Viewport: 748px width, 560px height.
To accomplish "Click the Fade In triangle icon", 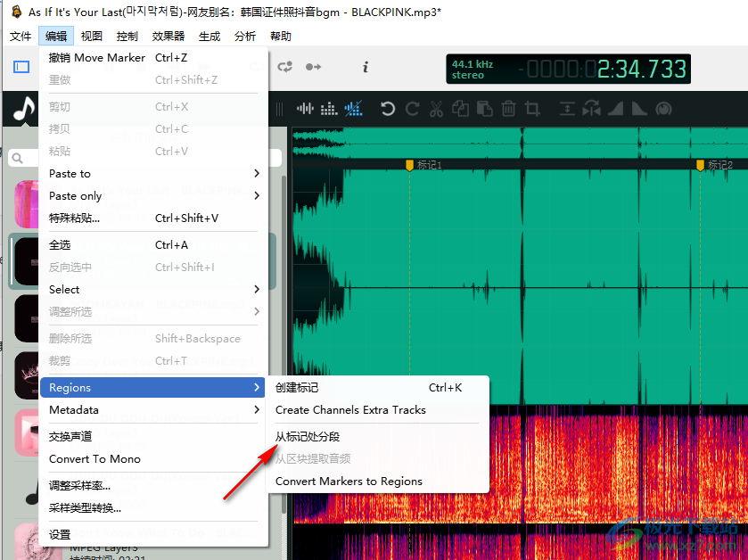I will coord(615,108).
